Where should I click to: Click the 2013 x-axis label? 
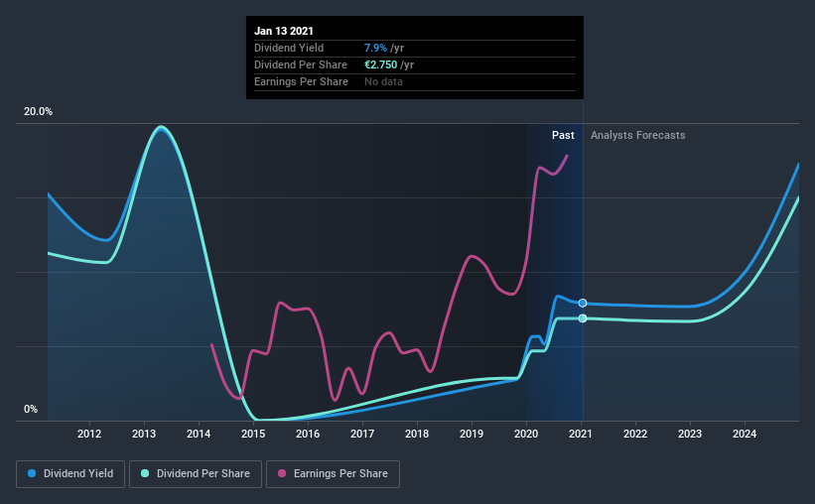(144, 434)
